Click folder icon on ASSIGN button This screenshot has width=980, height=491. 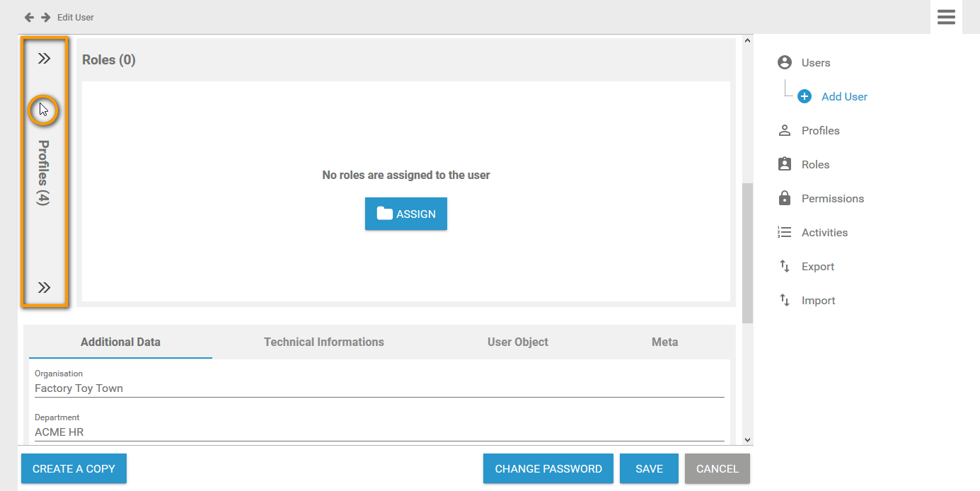tap(384, 214)
